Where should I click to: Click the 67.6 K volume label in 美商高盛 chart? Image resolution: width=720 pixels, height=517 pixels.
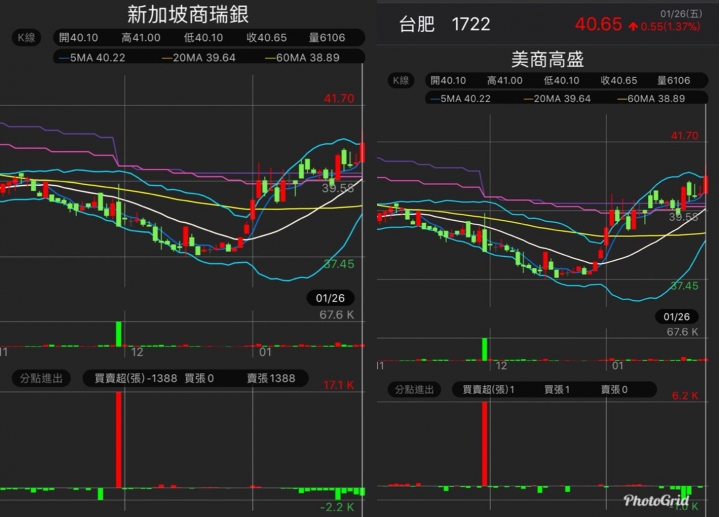682,332
